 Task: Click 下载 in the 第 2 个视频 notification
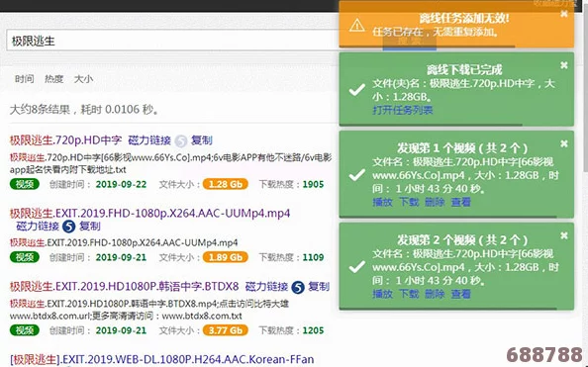point(409,294)
